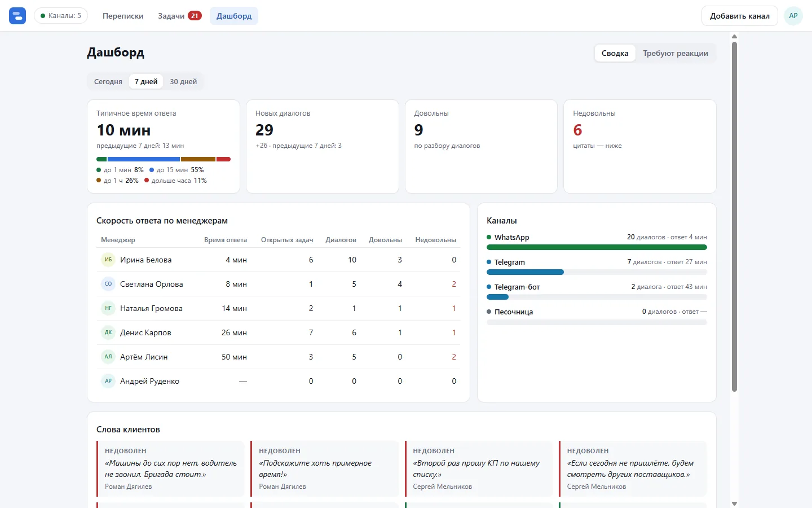The height and width of the screenshot is (508, 812).
Task: Click the Денис Карпов manager name
Action: pos(145,332)
